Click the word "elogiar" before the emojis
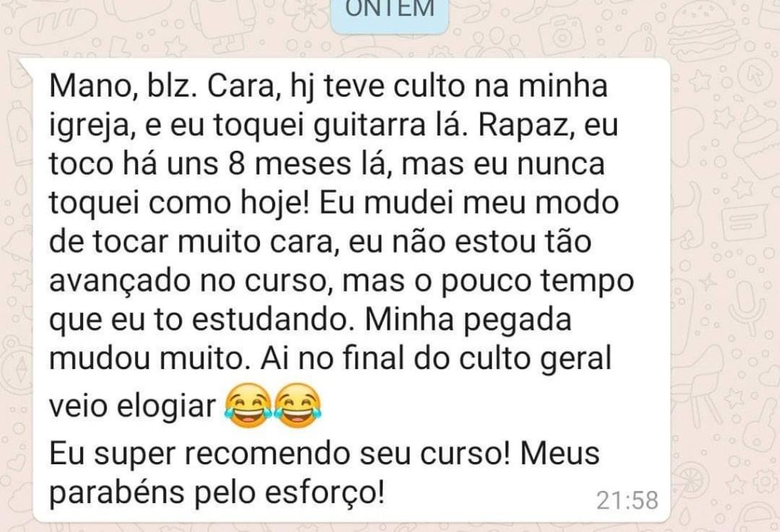This screenshot has height=532, width=780. tap(166, 406)
